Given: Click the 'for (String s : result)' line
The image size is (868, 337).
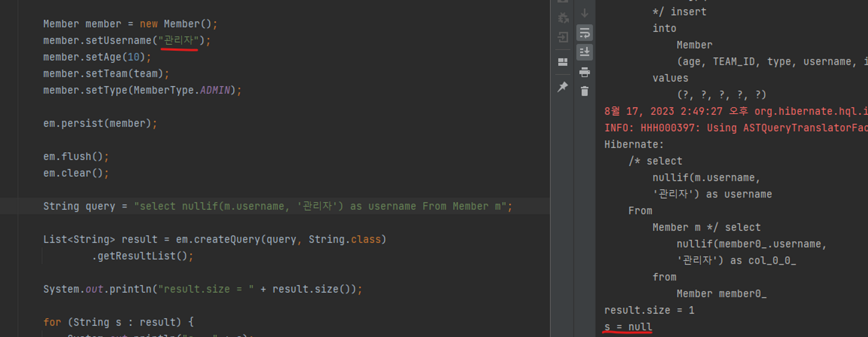Looking at the screenshot, I should point(118,322).
